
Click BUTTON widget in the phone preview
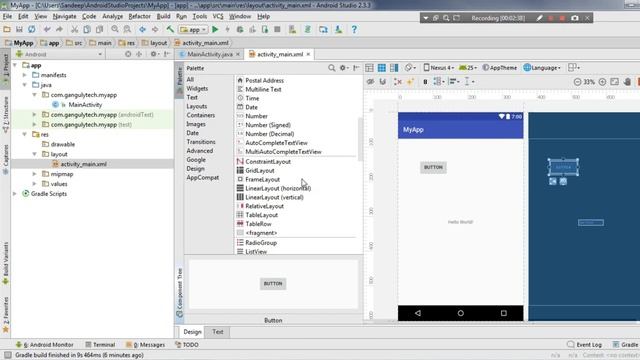[x=433, y=167]
